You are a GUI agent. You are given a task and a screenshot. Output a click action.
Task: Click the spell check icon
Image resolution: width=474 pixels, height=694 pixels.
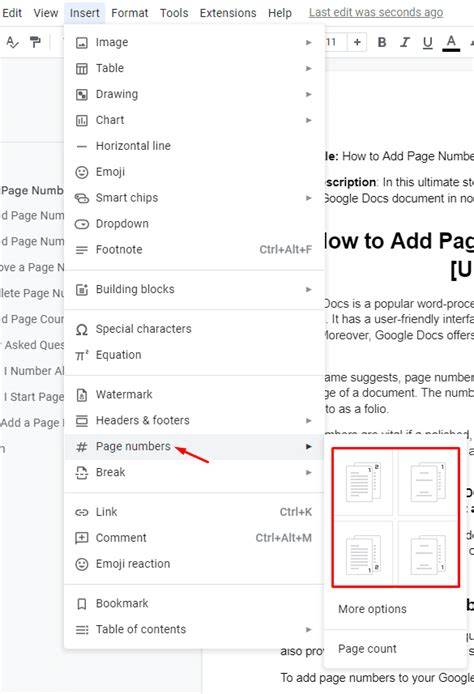point(12,42)
